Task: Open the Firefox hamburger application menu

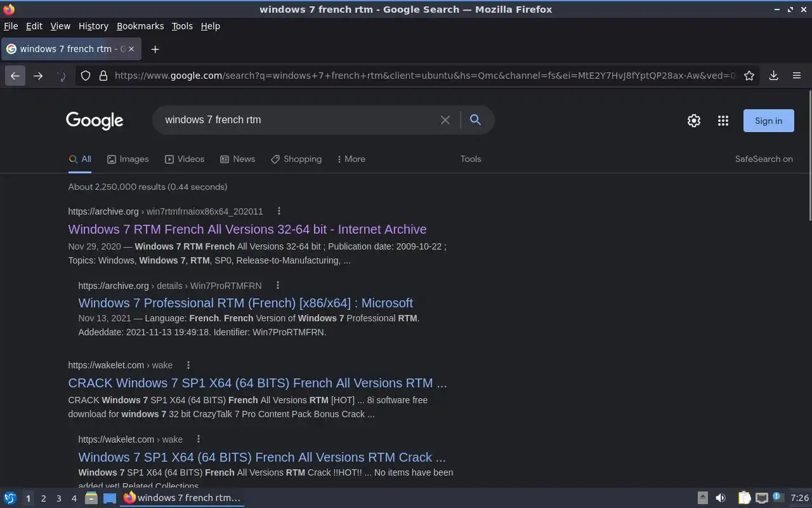Action: point(797,76)
